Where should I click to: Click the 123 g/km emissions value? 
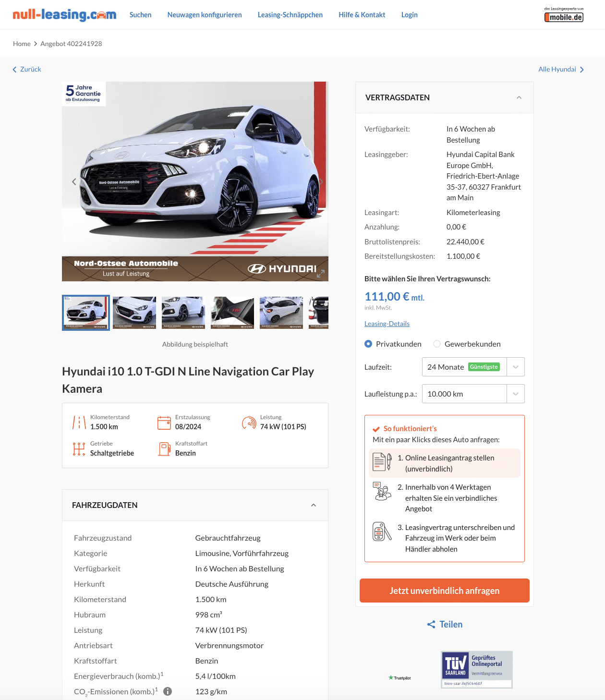coord(211,691)
